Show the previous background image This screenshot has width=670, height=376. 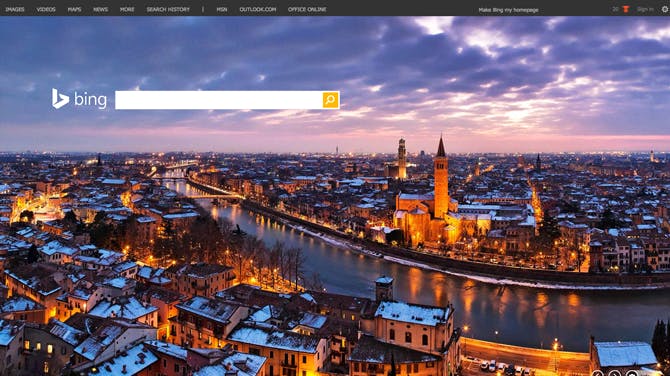(x=597, y=374)
